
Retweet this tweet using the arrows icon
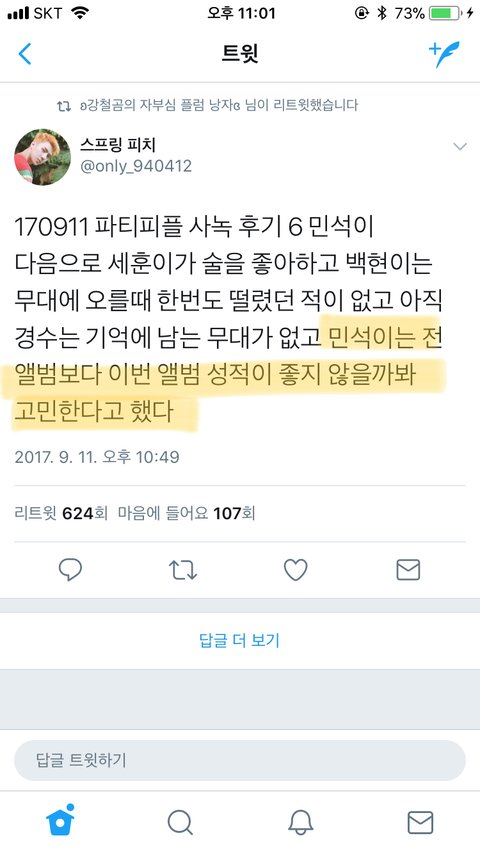pos(183,570)
